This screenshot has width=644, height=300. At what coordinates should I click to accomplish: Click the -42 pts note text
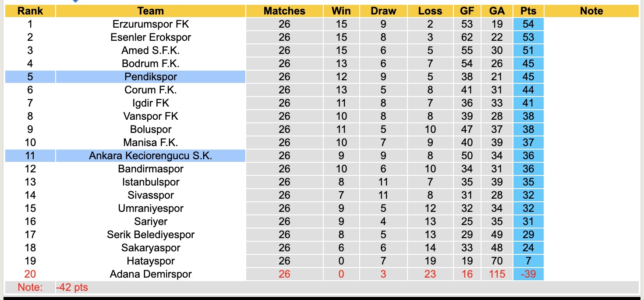72,287
